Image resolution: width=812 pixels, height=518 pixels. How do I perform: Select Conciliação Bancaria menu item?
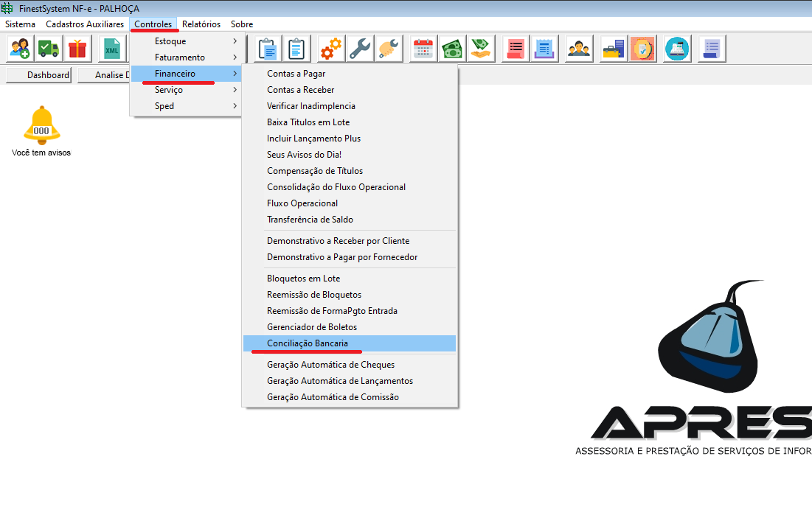tap(307, 343)
